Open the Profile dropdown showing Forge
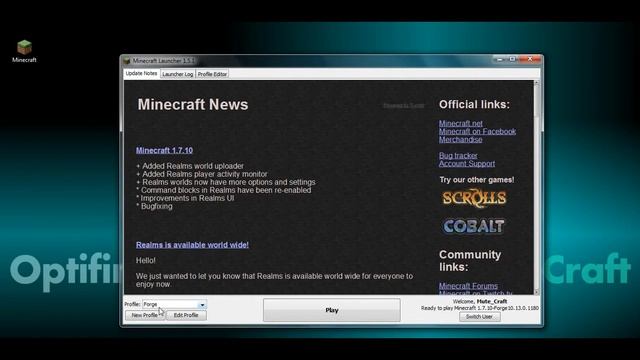The image size is (640, 360). [x=174, y=304]
